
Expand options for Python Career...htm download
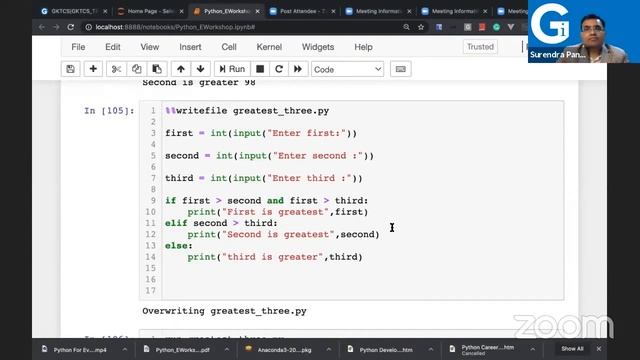pyautogui.click(x=533, y=350)
